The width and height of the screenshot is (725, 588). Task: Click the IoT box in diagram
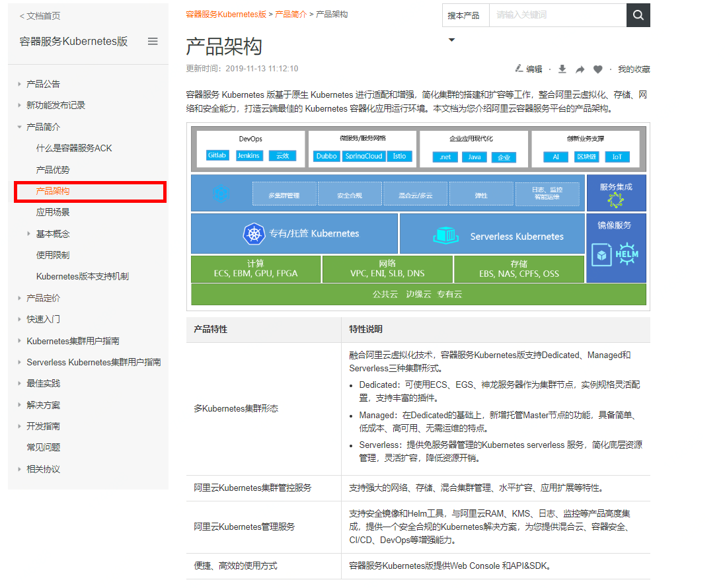tap(617, 157)
